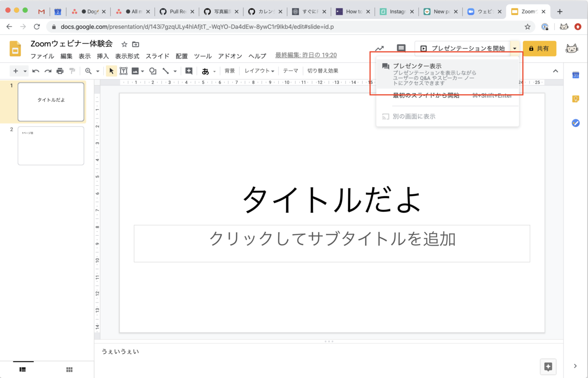Open the line type dropdown arrow
The width and height of the screenshot is (588, 378).
coord(175,71)
